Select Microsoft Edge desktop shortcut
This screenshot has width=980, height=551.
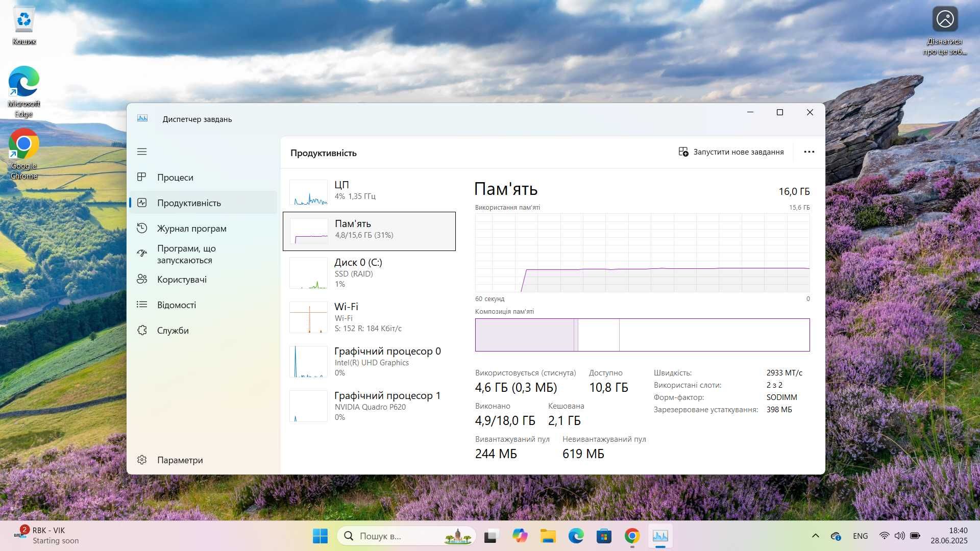(24, 92)
